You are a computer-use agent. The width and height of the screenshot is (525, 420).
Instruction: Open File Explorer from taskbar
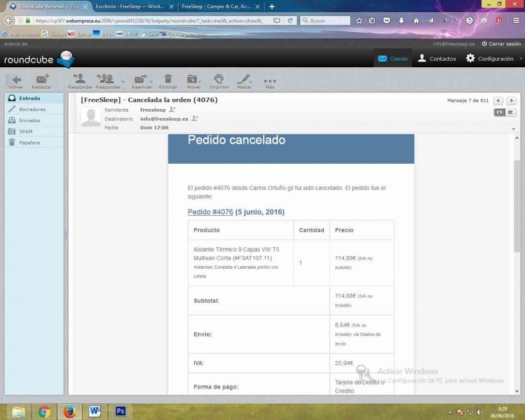[x=19, y=412]
